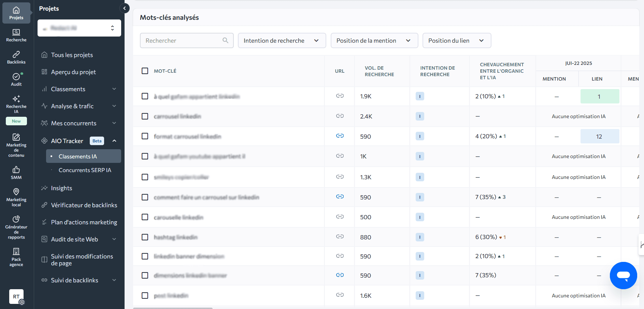Check the row with 4 (20%) overlap
Image resolution: width=644 pixels, height=309 pixels.
click(145, 136)
